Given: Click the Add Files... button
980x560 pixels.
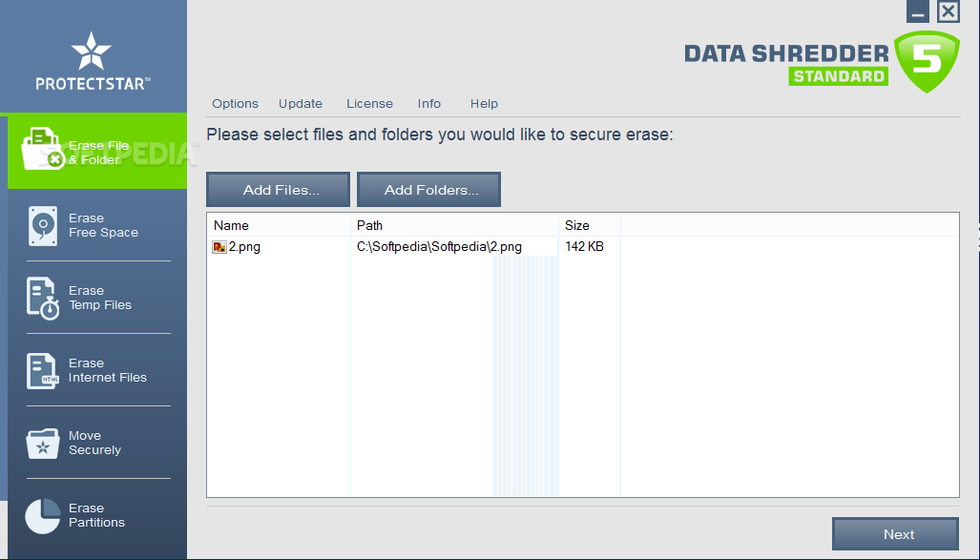Looking at the screenshot, I should coord(278,190).
